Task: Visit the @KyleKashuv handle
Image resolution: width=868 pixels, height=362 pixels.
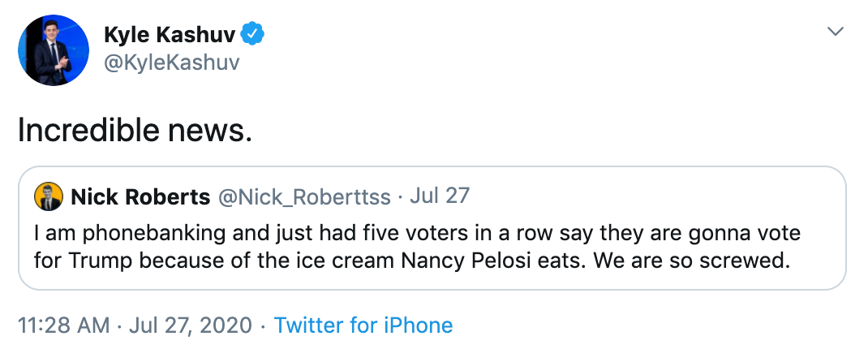Action: click(x=172, y=62)
